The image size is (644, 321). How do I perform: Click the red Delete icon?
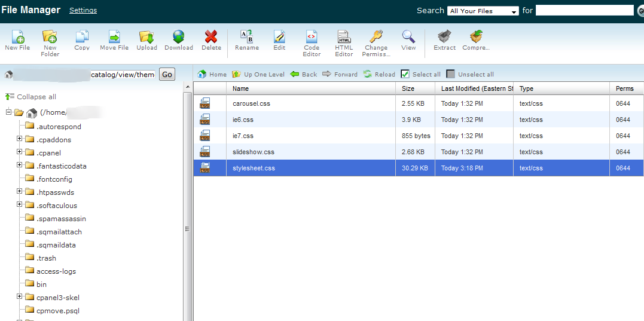pos(211,38)
